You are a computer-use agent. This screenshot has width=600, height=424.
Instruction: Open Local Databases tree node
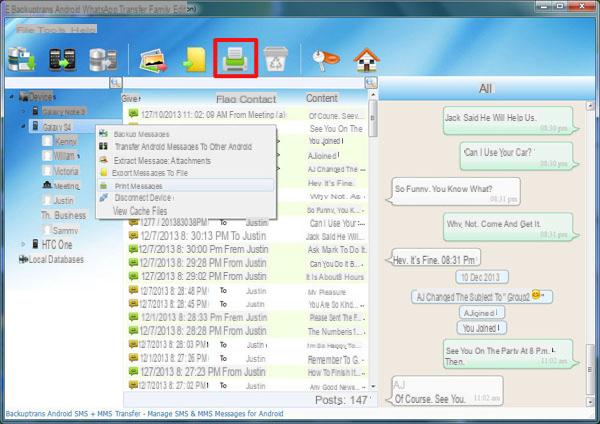56,259
